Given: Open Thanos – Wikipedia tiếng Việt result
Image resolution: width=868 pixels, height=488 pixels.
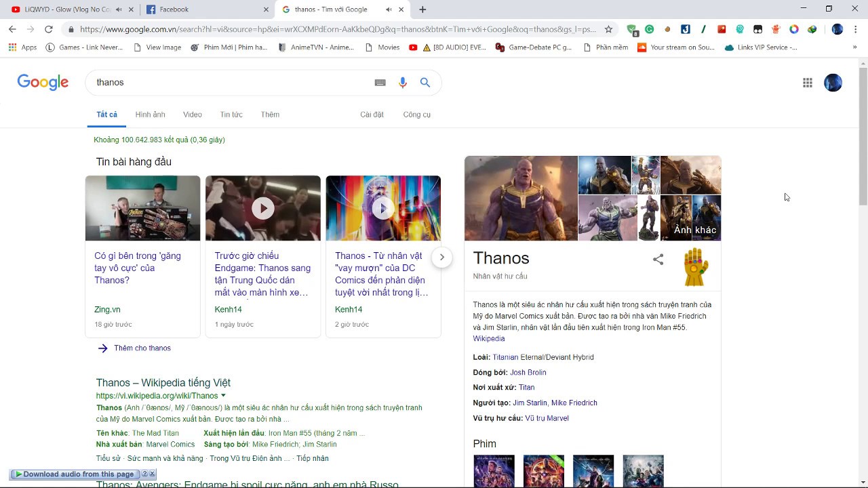Looking at the screenshot, I should click(163, 383).
